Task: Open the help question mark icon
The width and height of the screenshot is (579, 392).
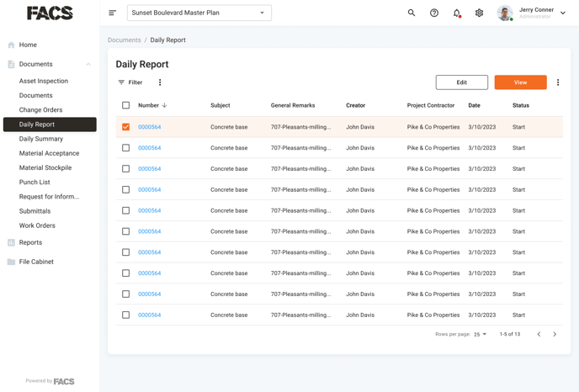Action: [434, 13]
